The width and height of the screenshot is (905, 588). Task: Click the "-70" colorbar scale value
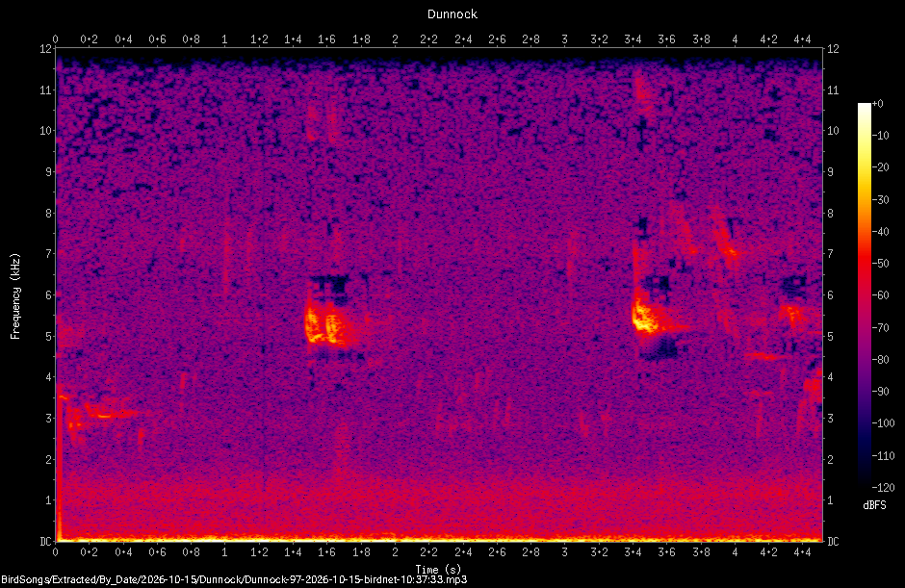[880, 328]
